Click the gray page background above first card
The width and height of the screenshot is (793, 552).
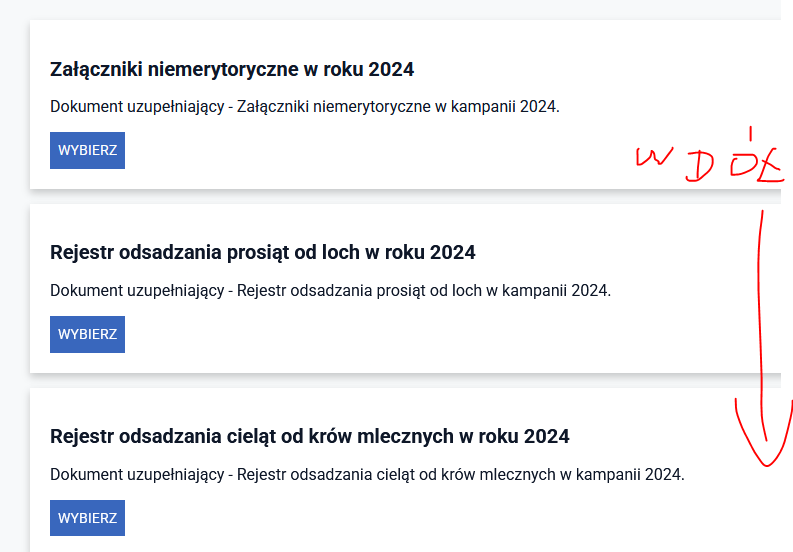[400, 9]
